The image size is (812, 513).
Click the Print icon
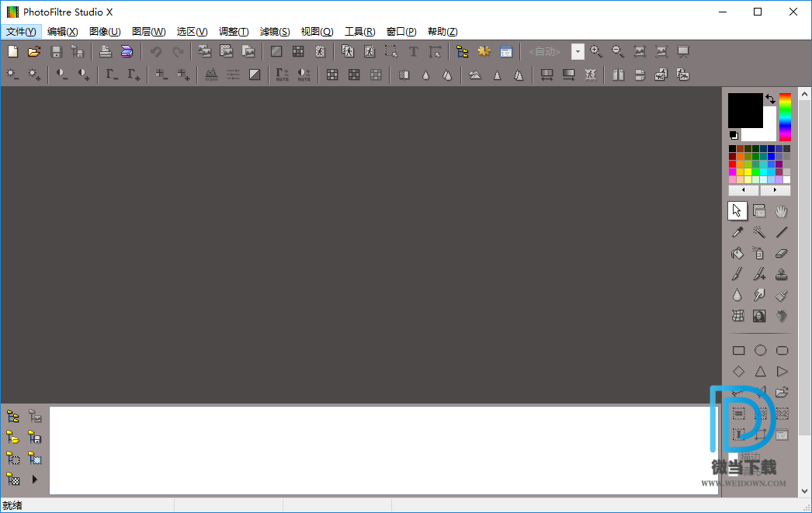106,51
